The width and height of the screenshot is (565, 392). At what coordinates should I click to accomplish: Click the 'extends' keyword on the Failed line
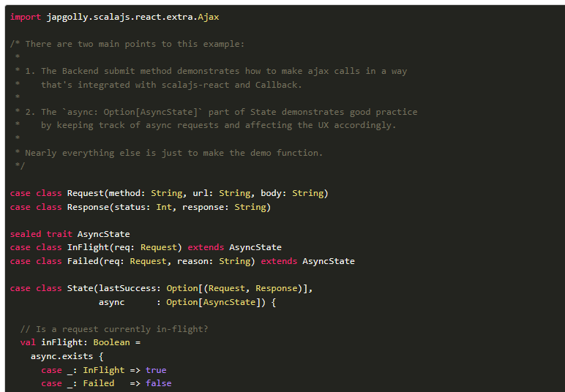[x=278, y=261]
